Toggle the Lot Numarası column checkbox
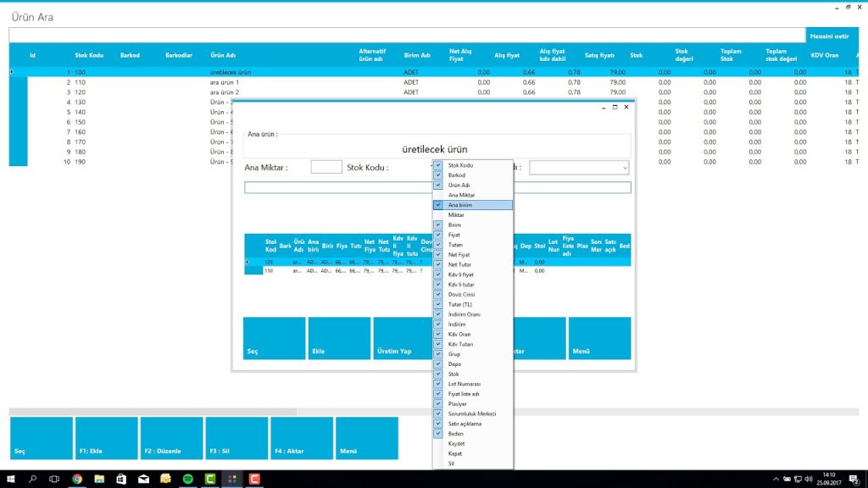 tap(438, 384)
